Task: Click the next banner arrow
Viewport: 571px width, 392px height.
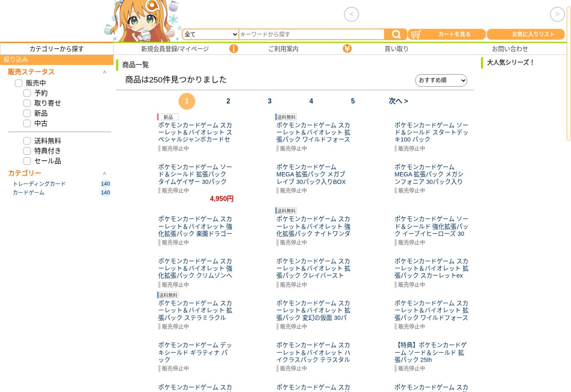Action: [x=557, y=14]
